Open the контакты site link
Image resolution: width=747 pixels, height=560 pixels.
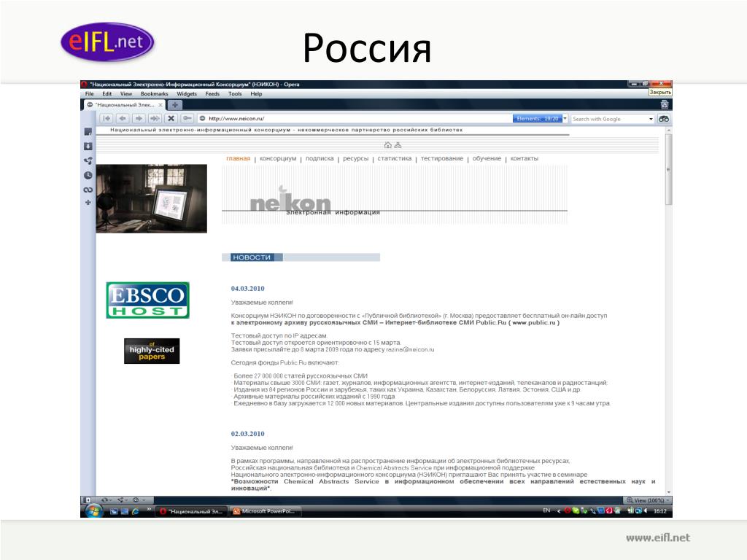(x=524, y=158)
